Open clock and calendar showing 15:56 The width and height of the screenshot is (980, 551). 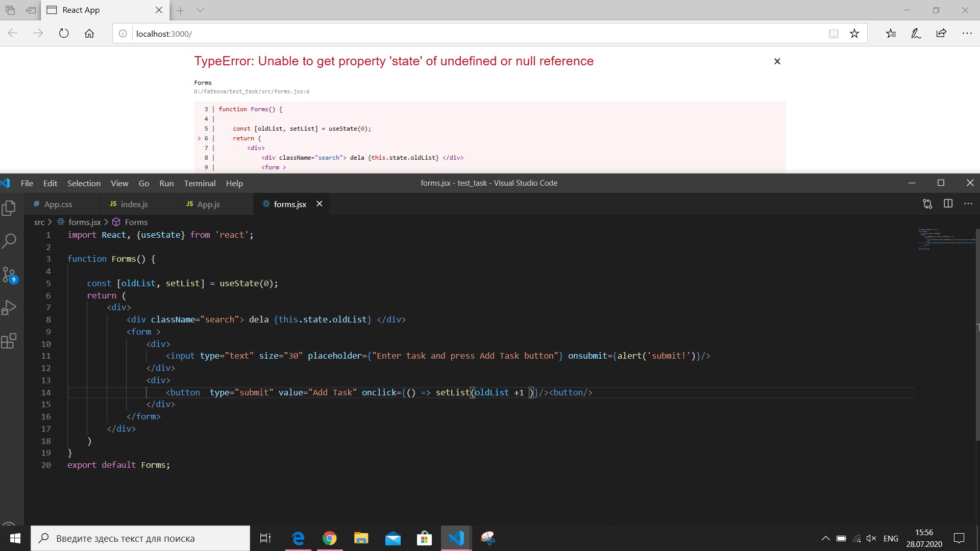click(924, 538)
